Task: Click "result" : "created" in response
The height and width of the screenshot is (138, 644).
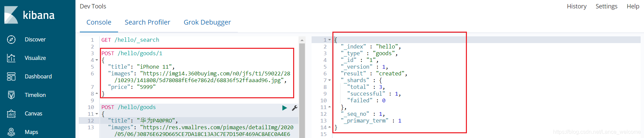Action: [374, 73]
